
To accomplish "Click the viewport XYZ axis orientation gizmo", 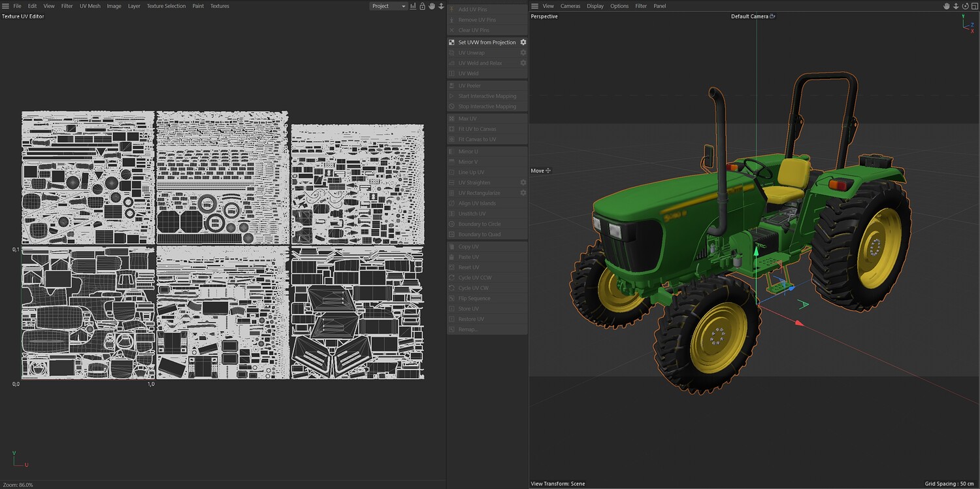I will pyautogui.click(x=969, y=24).
